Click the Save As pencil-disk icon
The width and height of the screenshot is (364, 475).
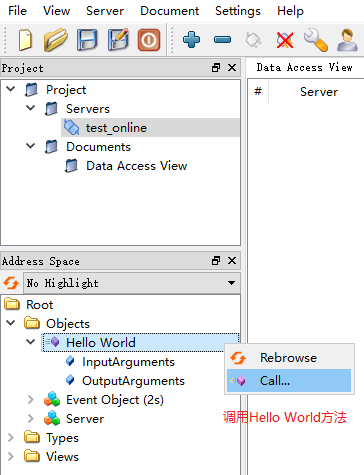coord(118,40)
